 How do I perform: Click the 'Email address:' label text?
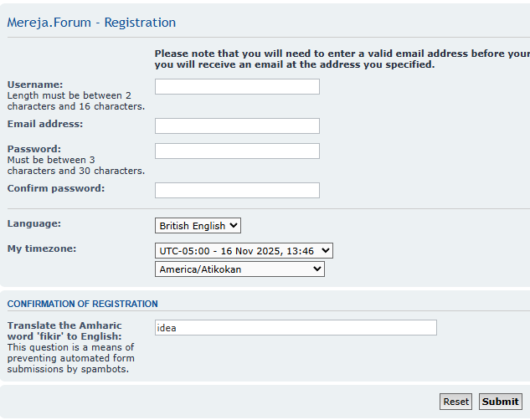tap(44, 124)
